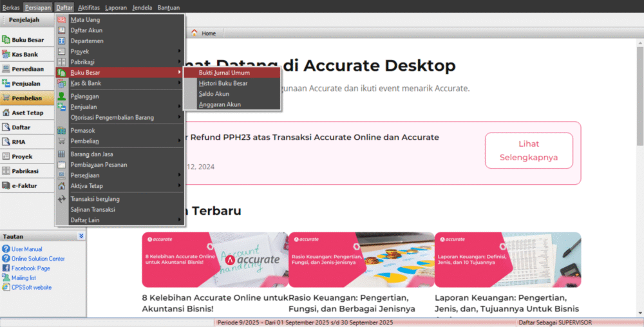Image resolution: width=644 pixels, height=327 pixels.
Task: Open Laporan Keuangan article thumbnail
Action: [507, 259]
